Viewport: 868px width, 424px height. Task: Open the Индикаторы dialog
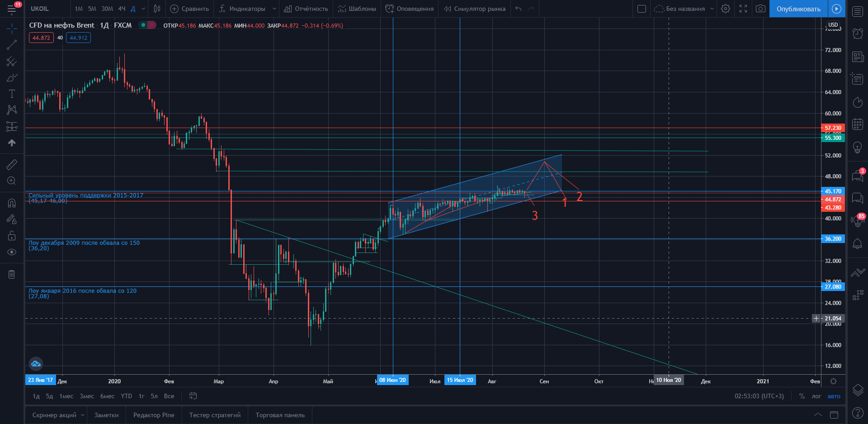(x=242, y=9)
